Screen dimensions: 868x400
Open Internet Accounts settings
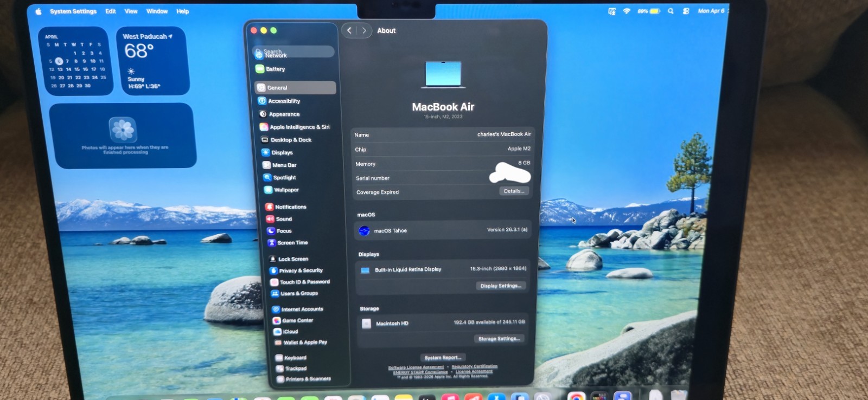coord(298,309)
